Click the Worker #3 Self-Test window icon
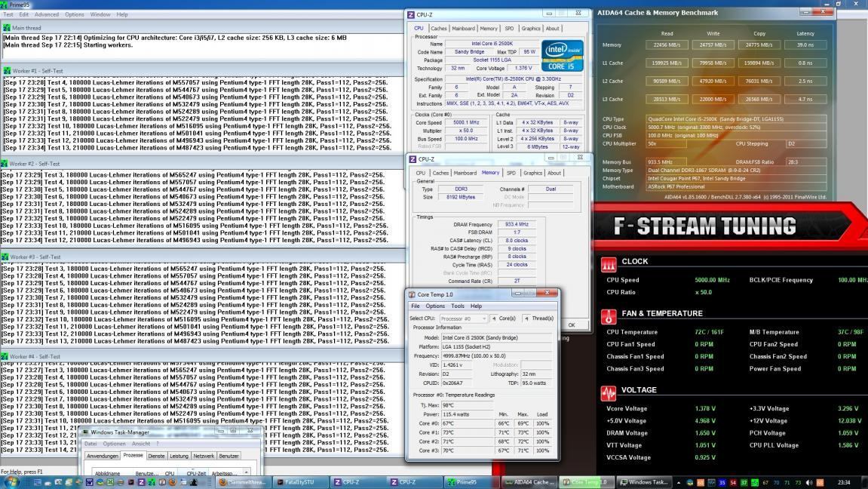Screen dimensions: 868x489 [5, 257]
